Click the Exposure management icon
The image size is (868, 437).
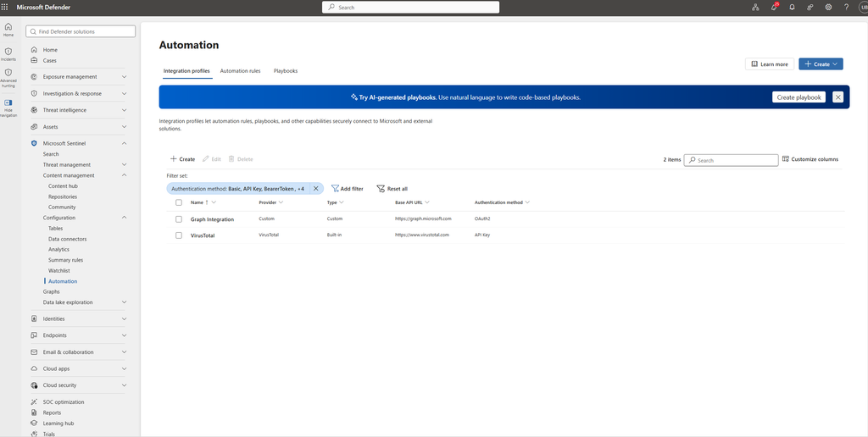click(34, 77)
